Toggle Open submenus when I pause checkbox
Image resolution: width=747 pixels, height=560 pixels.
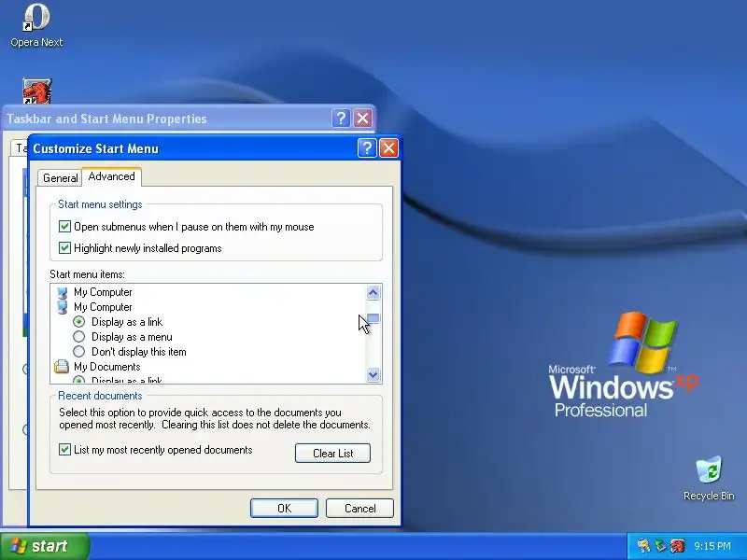64,226
